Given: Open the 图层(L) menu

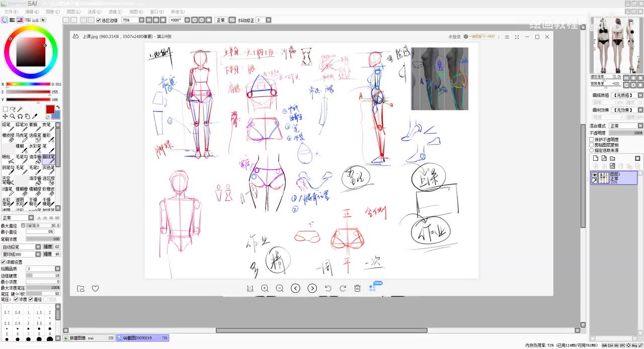Looking at the screenshot, I should tap(73, 12).
